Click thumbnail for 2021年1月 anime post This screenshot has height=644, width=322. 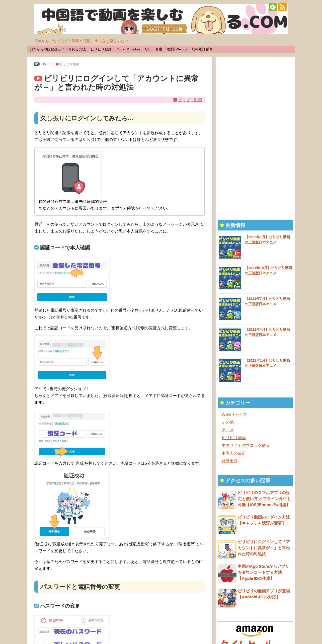(x=230, y=370)
